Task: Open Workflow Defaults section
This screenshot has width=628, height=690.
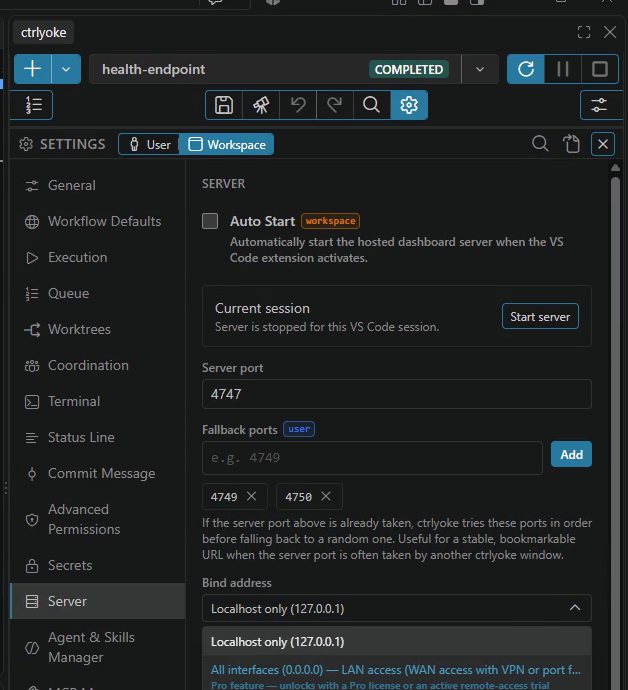Action: (x=98, y=221)
